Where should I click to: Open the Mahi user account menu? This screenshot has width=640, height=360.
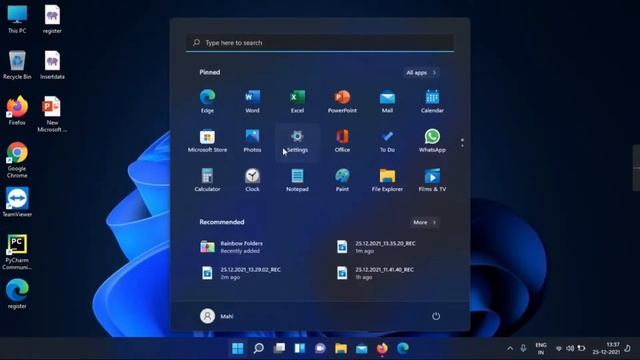coord(217,316)
